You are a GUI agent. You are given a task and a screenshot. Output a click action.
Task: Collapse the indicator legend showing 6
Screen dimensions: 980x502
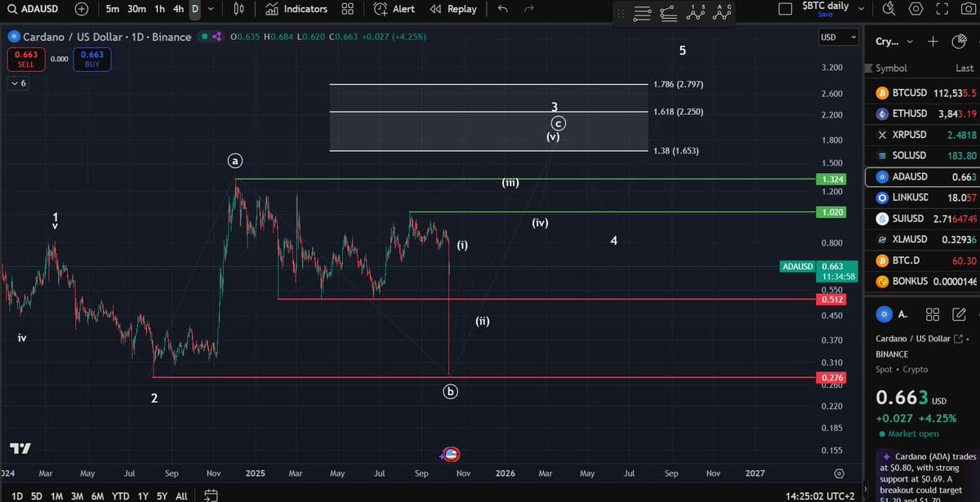pyautogui.click(x=18, y=83)
